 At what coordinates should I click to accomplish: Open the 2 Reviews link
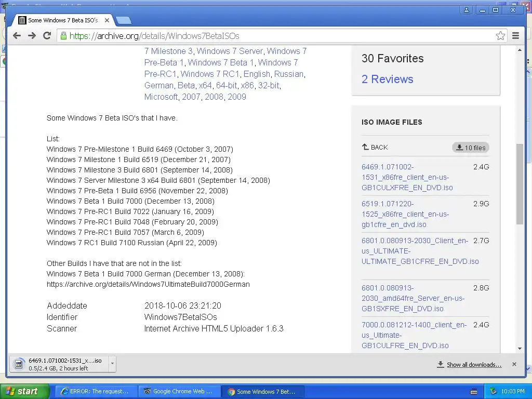387,79
